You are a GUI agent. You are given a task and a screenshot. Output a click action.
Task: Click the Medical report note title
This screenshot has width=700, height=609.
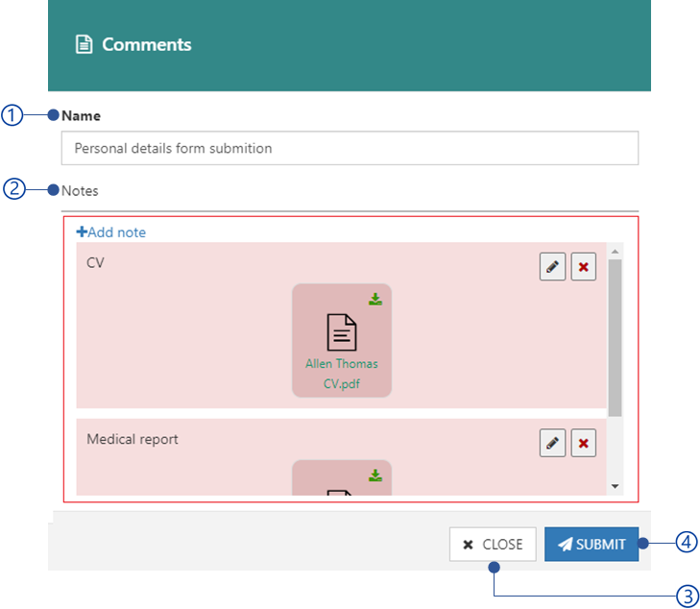133,439
